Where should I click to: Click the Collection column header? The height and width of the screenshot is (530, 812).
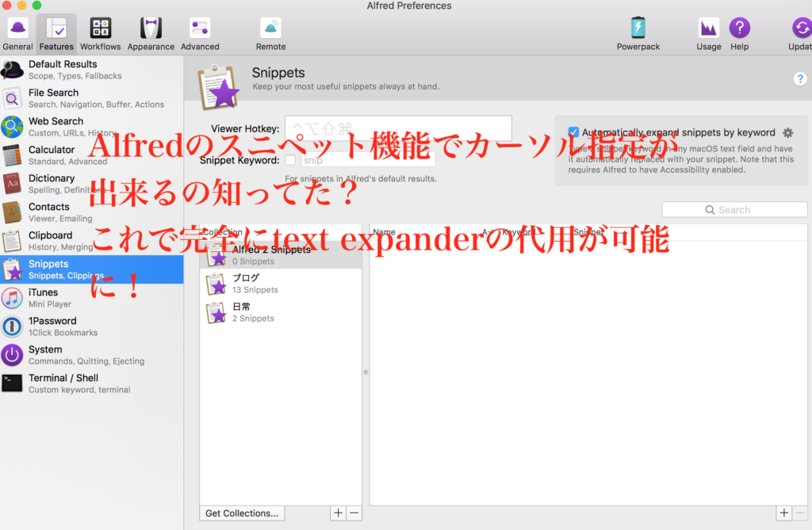[x=281, y=232]
